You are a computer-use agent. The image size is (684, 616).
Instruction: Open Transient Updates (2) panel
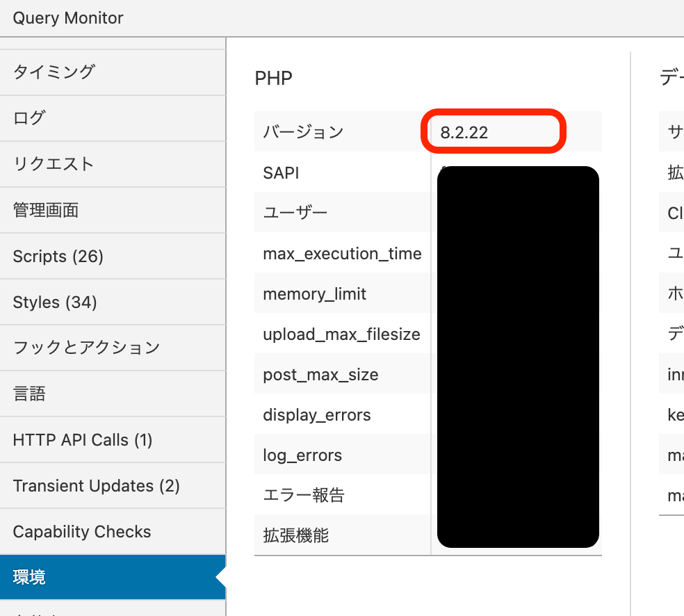point(96,486)
